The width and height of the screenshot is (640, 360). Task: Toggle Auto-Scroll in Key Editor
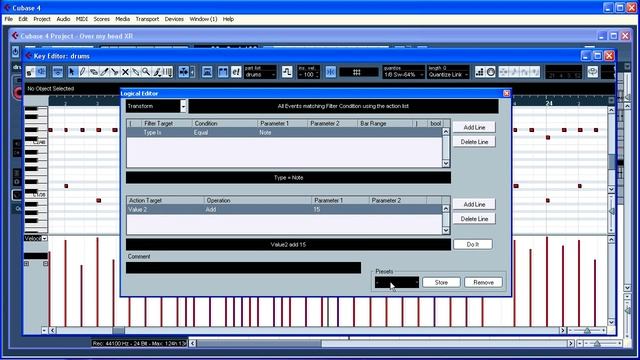[184, 72]
